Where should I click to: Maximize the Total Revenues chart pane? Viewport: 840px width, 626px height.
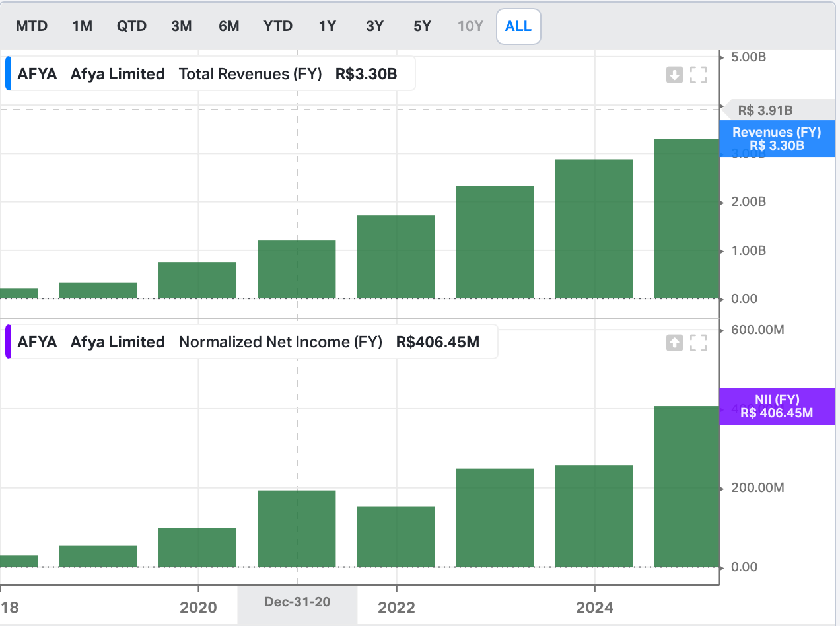click(x=699, y=75)
